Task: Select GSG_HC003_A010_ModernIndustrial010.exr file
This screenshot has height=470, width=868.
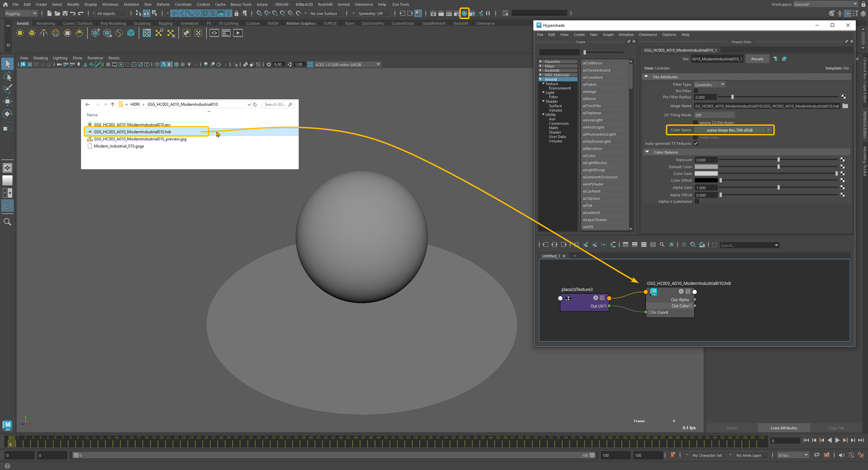Action: tap(132, 125)
